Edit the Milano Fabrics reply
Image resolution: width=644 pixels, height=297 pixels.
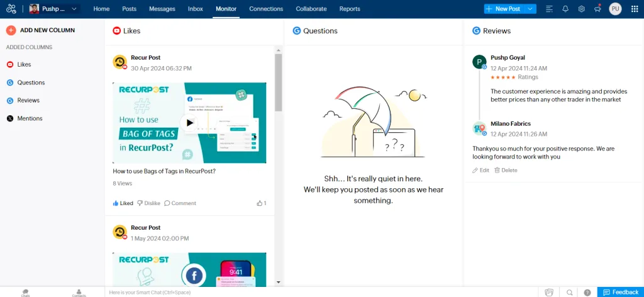point(480,170)
